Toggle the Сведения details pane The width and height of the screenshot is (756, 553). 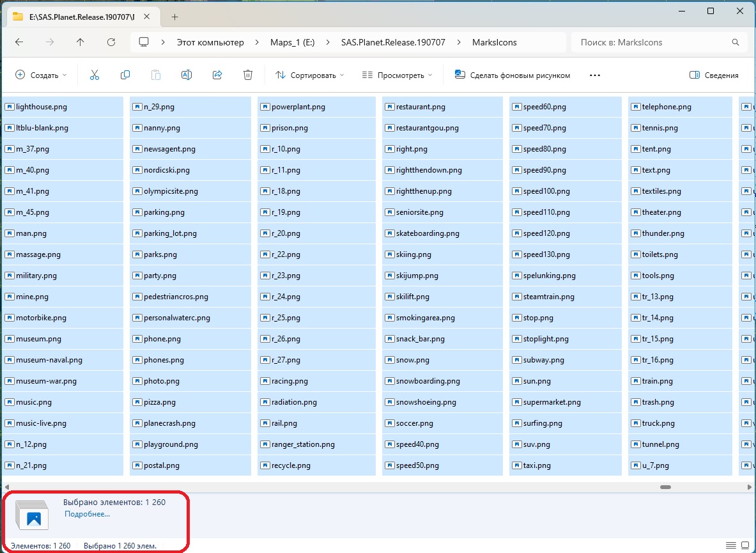tap(714, 75)
